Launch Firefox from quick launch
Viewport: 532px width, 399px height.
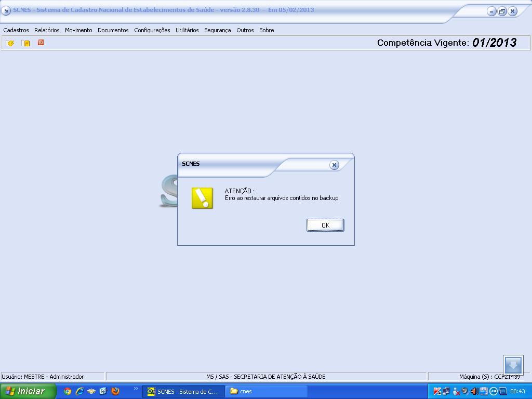point(115,391)
